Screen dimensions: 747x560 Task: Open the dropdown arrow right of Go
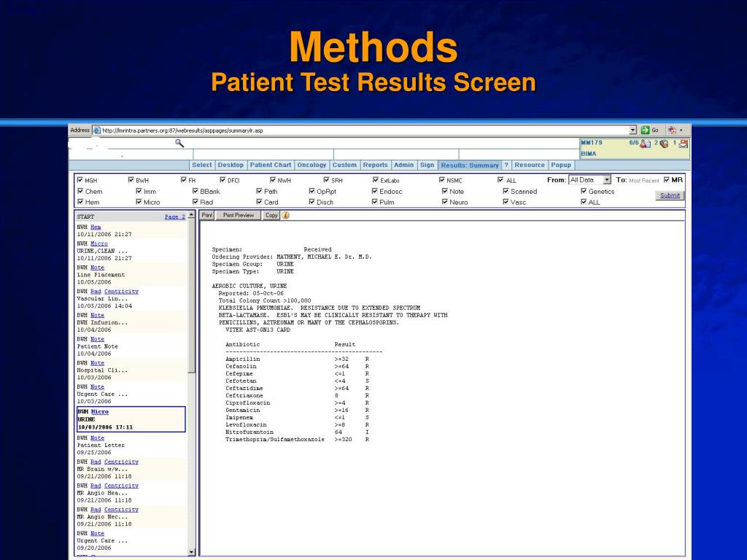[x=681, y=130]
